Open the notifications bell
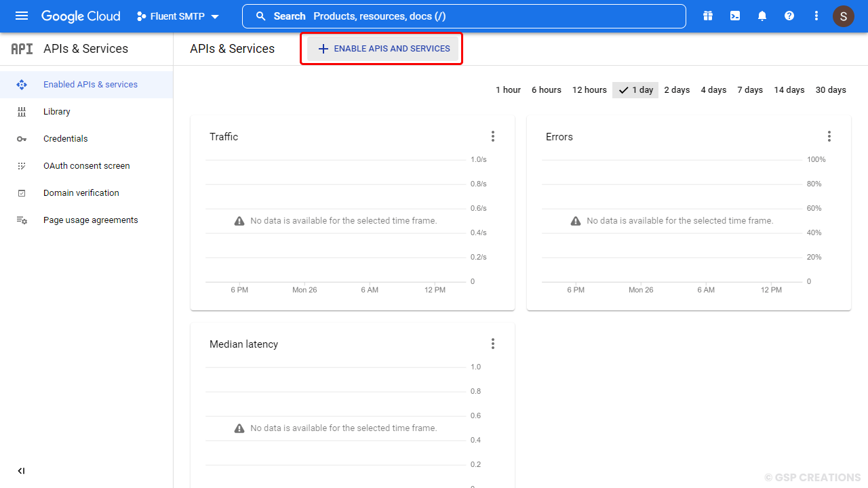The width and height of the screenshot is (868, 488). [x=762, y=16]
